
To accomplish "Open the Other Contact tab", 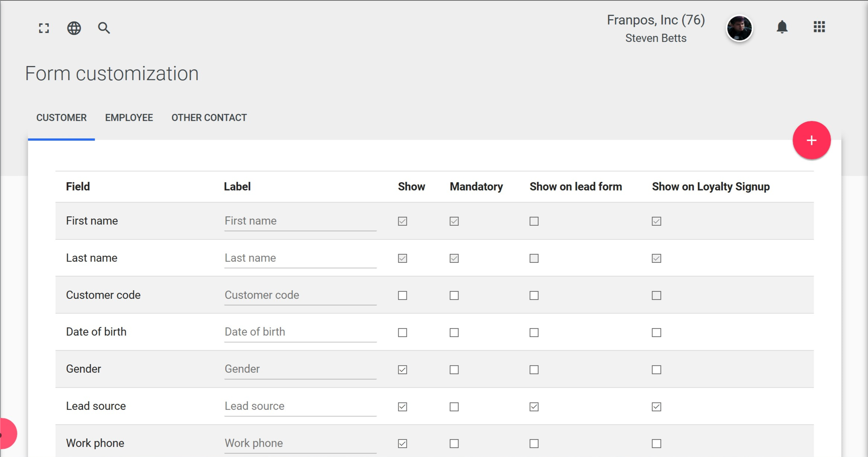I will tap(209, 118).
